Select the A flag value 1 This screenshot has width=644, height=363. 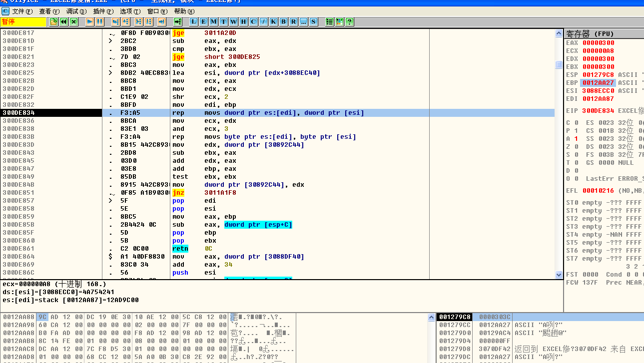click(576, 139)
